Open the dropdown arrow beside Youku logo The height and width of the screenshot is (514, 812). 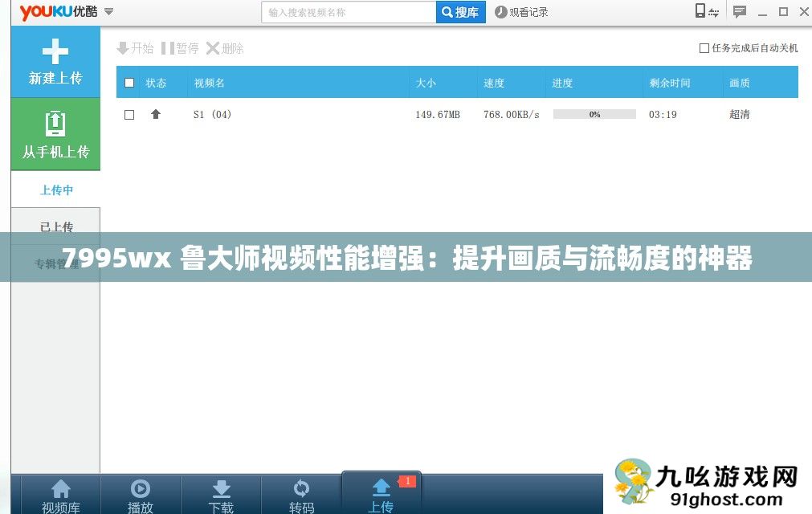[x=108, y=11]
